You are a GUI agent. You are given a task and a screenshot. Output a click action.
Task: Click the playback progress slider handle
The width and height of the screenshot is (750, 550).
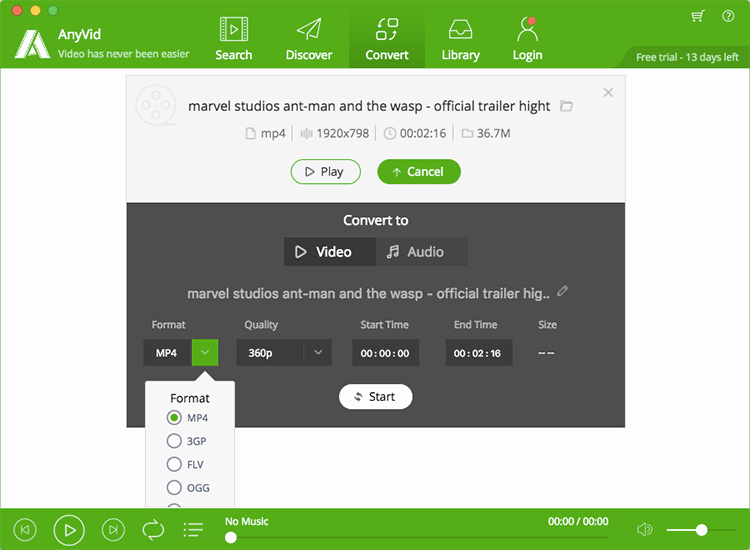click(x=231, y=538)
